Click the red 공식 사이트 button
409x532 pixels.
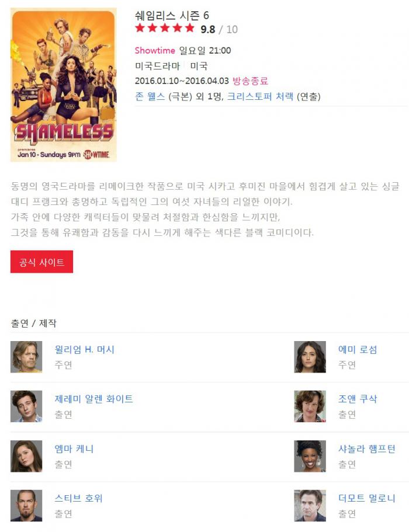[x=41, y=262]
